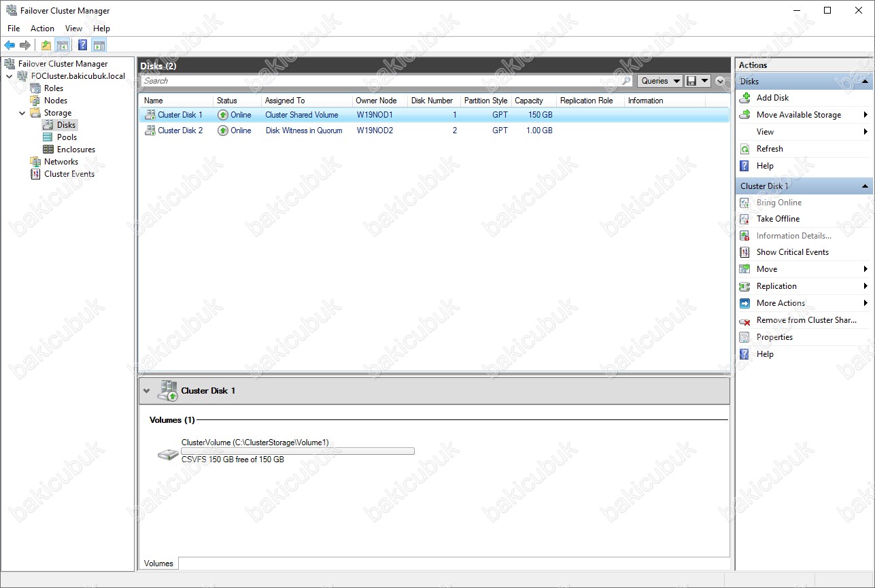Select Roles in the tree
Viewport: 875px width, 588px height.
pos(54,88)
